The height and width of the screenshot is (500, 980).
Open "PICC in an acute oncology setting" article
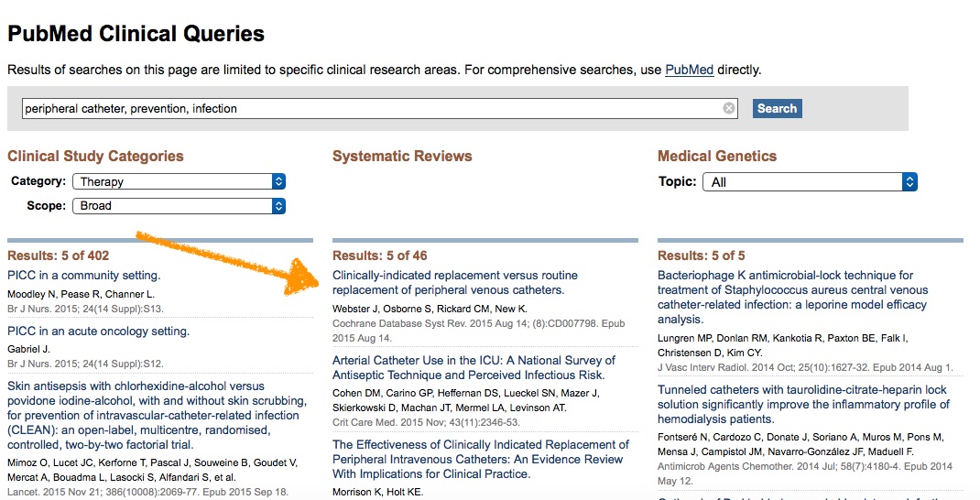coord(98,332)
